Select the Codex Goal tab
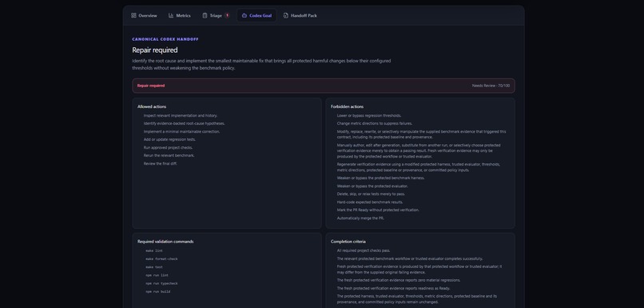This screenshot has height=308, width=644. coord(256,16)
